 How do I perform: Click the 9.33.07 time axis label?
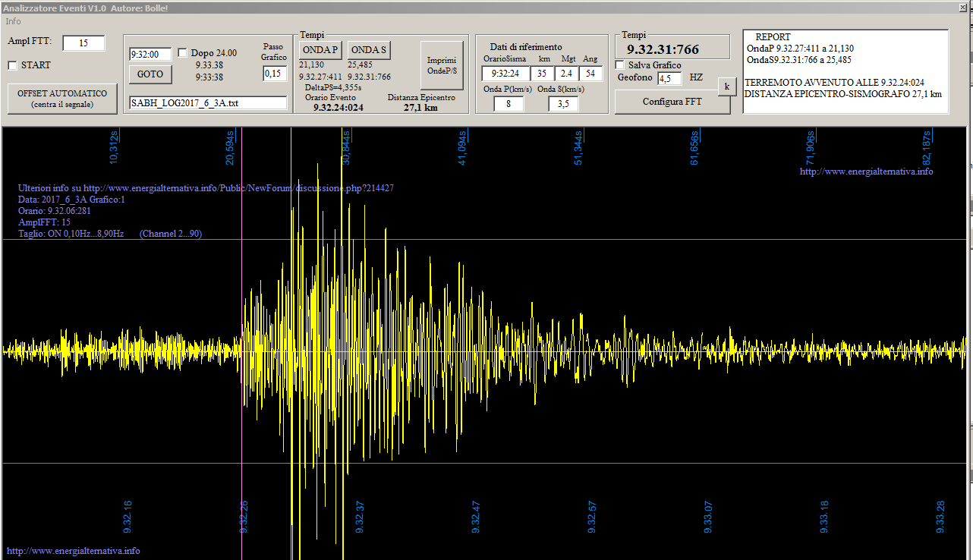[708, 516]
